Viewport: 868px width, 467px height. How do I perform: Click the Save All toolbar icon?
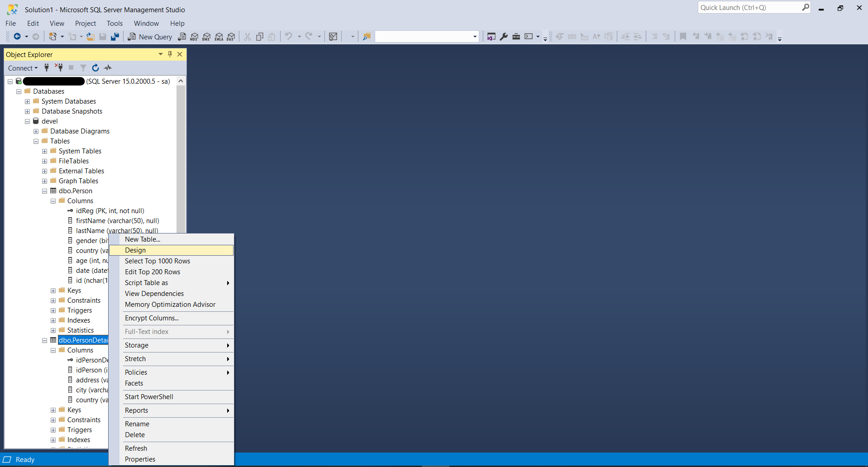tap(115, 37)
